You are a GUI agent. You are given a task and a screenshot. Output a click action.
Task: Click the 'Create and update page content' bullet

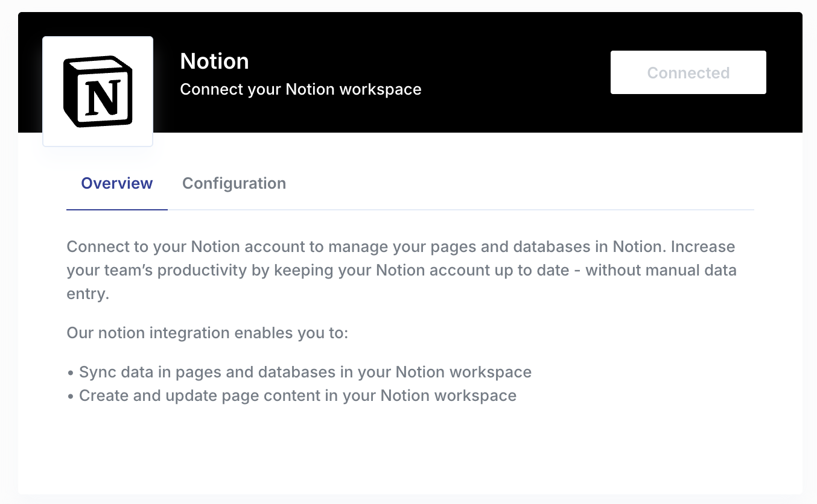coord(291,396)
